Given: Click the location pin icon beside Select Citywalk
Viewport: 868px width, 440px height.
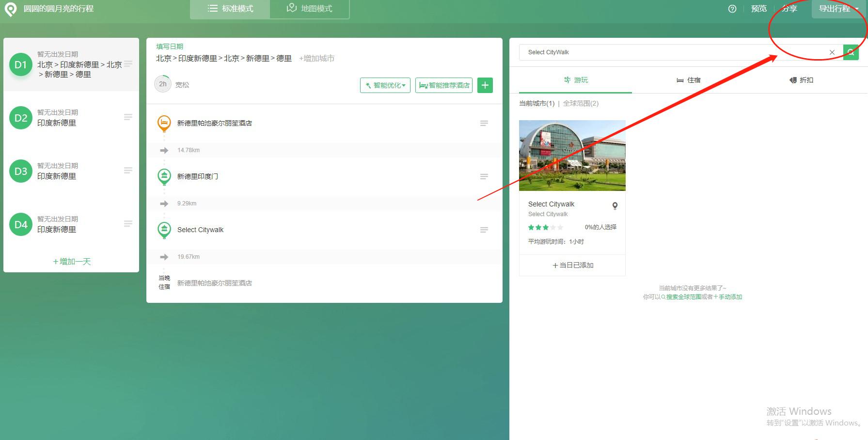Looking at the screenshot, I should 614,205.
